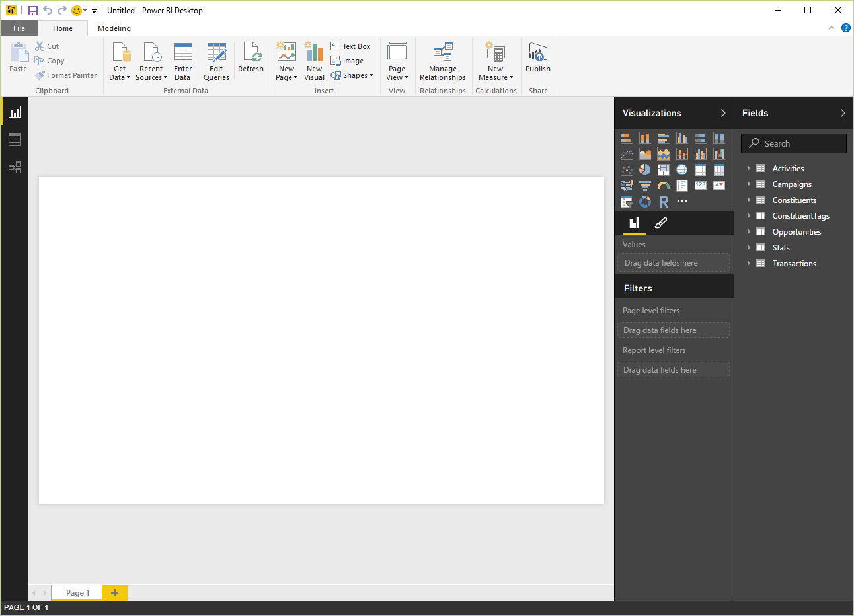This screenshot has width=854, height=616.
Task: Select the table visualization
Action: click(x=701, y=170)
